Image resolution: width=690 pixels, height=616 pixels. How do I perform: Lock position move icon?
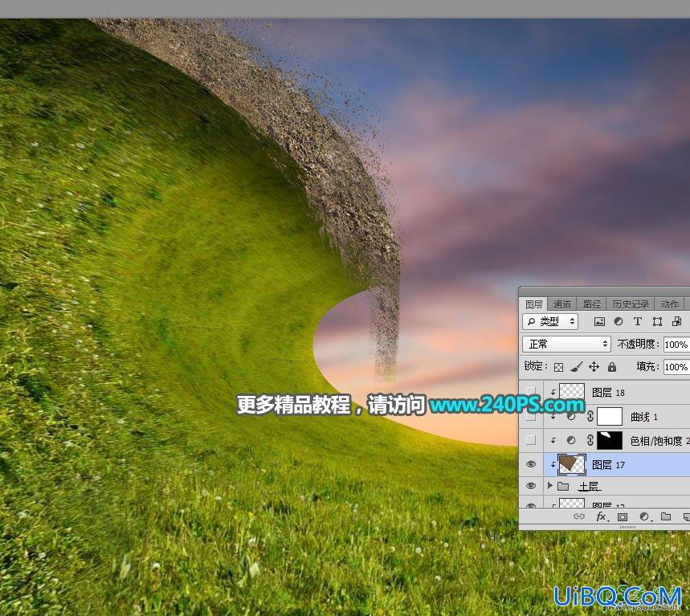[x=594, y=366]
